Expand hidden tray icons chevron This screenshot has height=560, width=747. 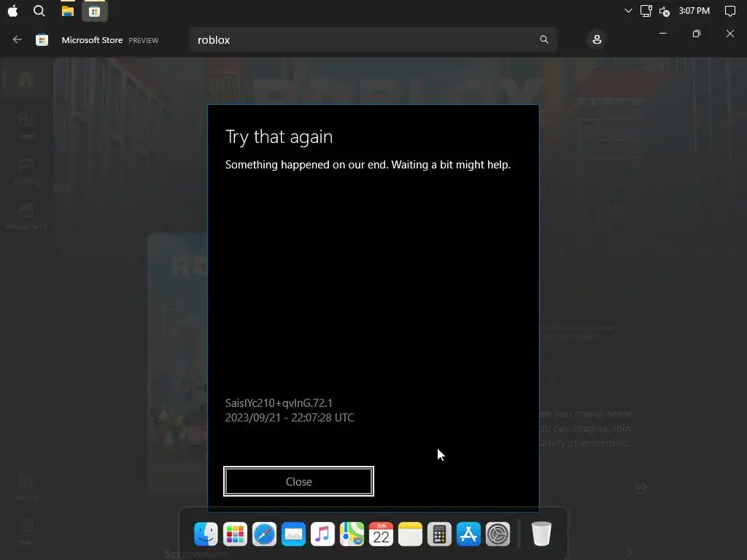click(x=628, y=10)
